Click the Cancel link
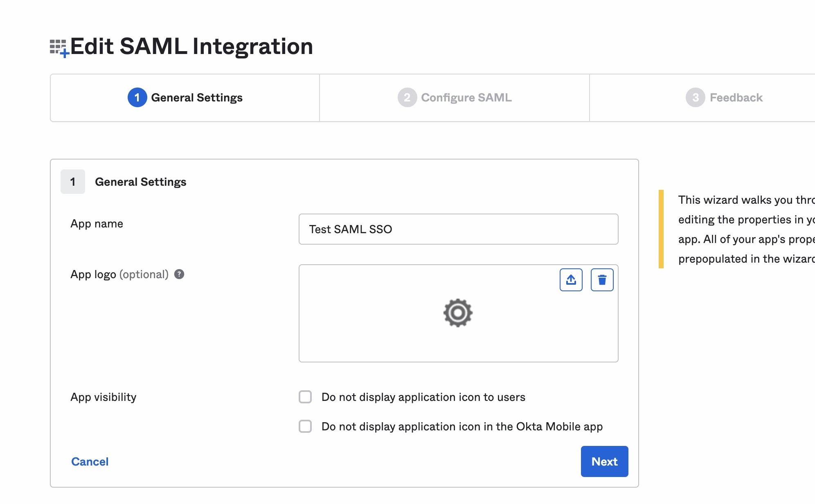The width and height of the screenshot is (815, 504). click(90, 461)
